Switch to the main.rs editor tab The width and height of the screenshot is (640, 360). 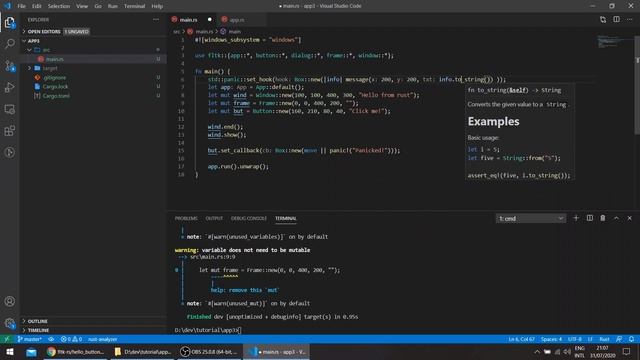click(192, 20)
